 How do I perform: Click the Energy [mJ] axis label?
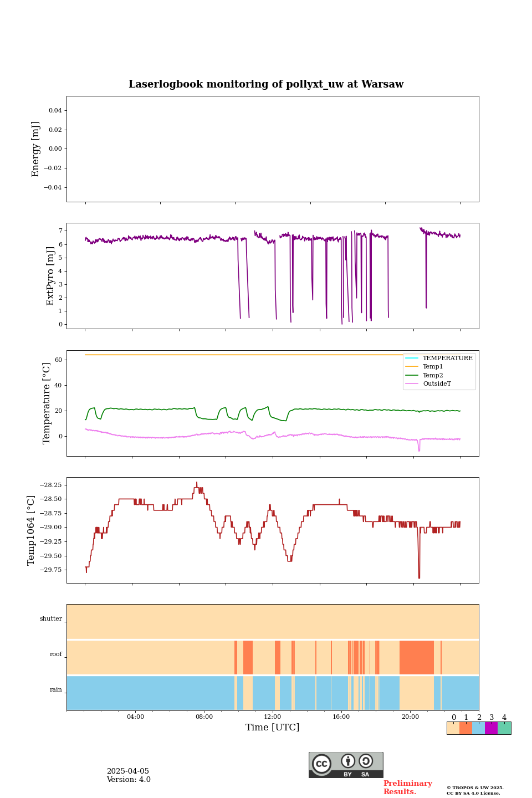point(36,149)
